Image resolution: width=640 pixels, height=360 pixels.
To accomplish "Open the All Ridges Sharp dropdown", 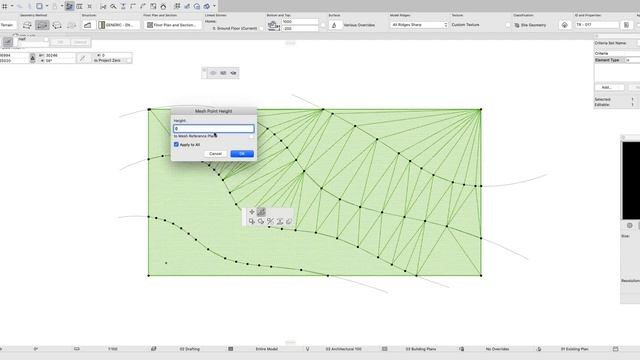I will 419,25.
